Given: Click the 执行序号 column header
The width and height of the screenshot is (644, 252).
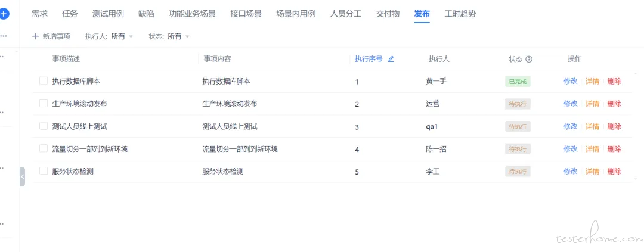Looking at the screenshot, I should click(369, 59).
